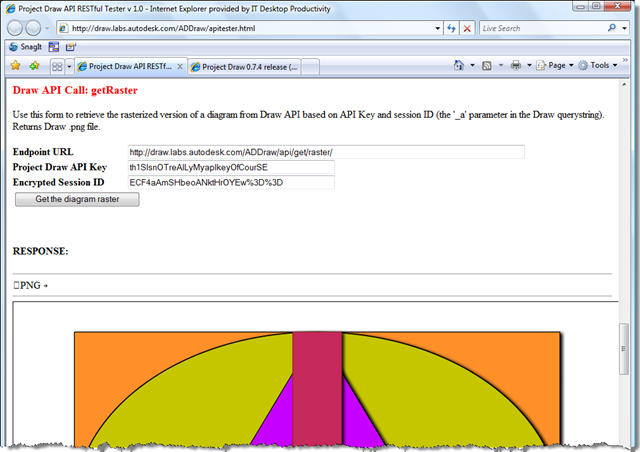This screenshot has height=452, width=640.
Task: Expand the search provider dropdown arrow
Action: tap(625, 29)
